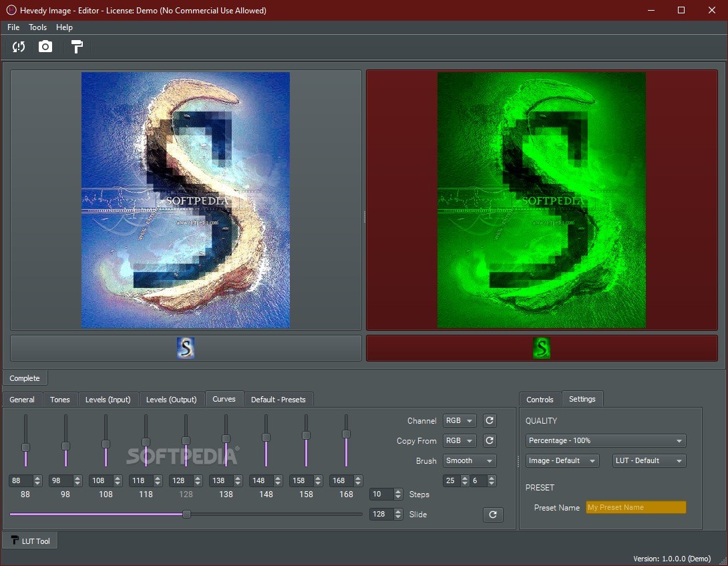Click the reset icon next to Slide
Image resolution: width=728 pixels, height=566 pixels.
pos(493,515)
